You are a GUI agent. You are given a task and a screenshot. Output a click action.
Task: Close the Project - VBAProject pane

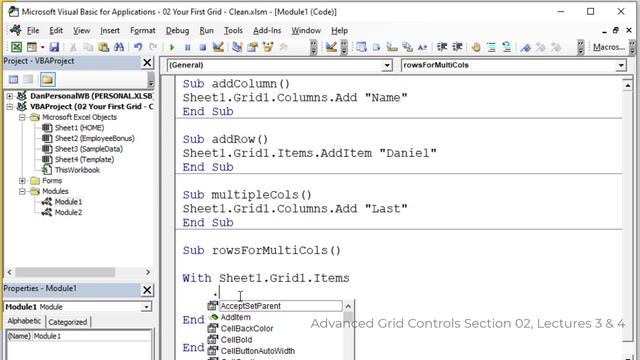coord(147,62)
